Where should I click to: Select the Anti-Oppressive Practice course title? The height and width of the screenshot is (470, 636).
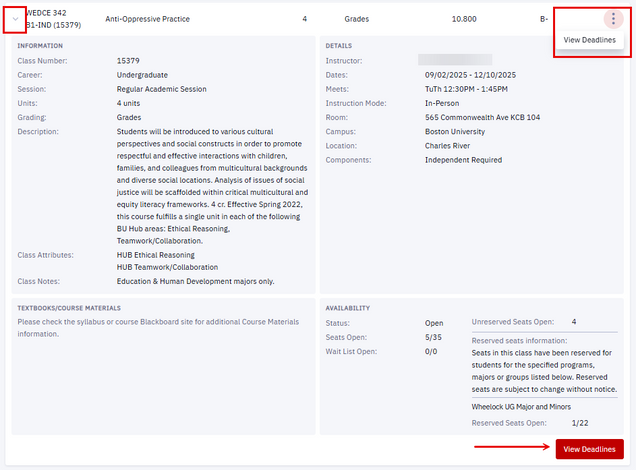coord(147,19)
